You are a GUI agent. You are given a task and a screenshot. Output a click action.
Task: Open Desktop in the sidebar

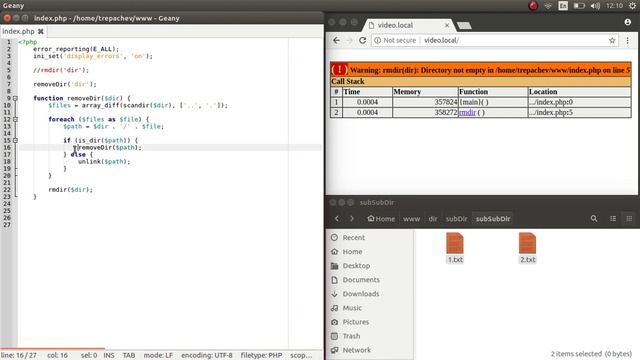coord(356,266)
